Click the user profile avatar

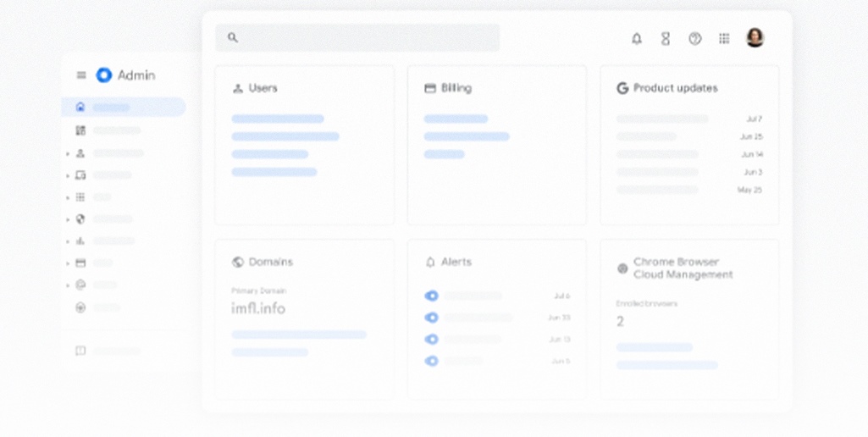755,37
